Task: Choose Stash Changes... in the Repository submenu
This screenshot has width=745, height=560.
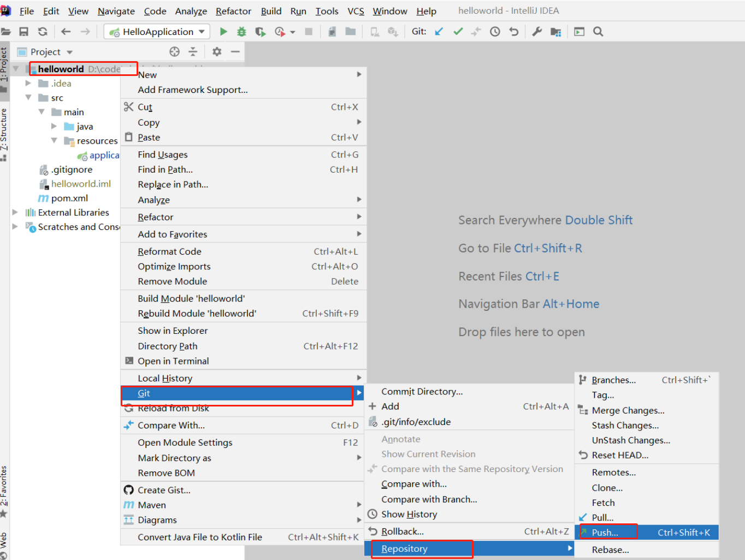Action: point(647,426)
